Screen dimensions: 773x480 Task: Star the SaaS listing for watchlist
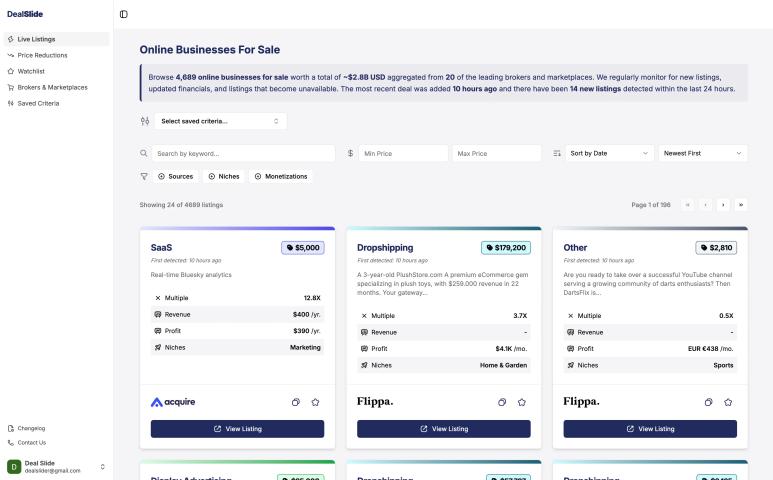pyautogui.click(x=315, y=402)
